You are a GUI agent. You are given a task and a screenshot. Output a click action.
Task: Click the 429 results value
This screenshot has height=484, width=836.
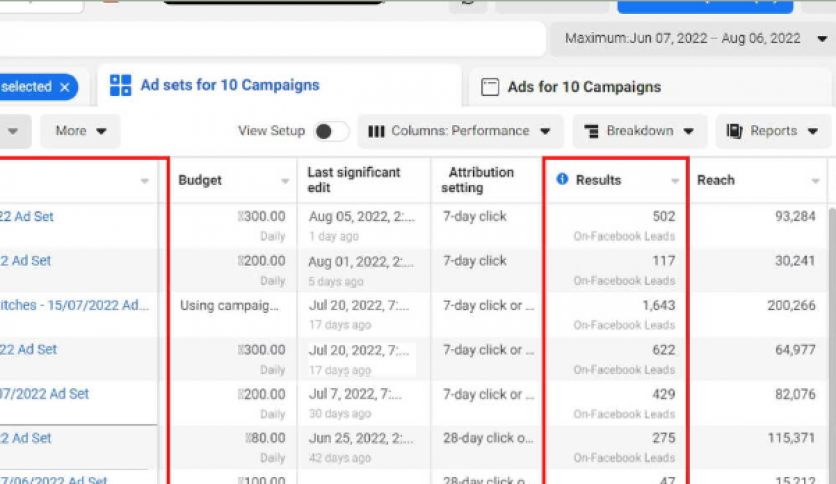coord(664,394)
